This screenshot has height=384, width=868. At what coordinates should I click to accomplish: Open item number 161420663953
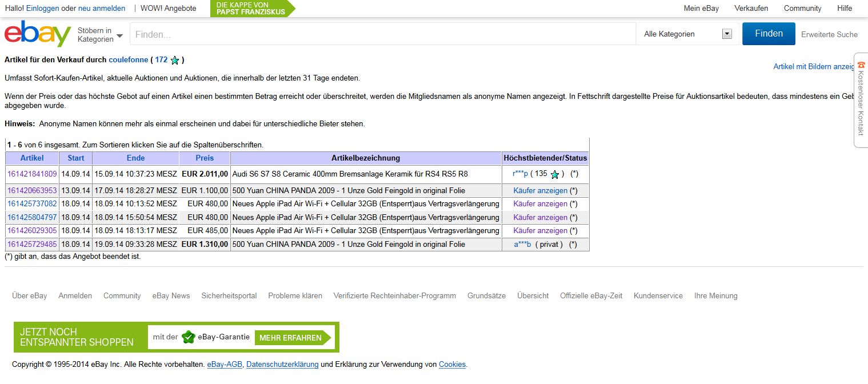click(x=32, y=190)
